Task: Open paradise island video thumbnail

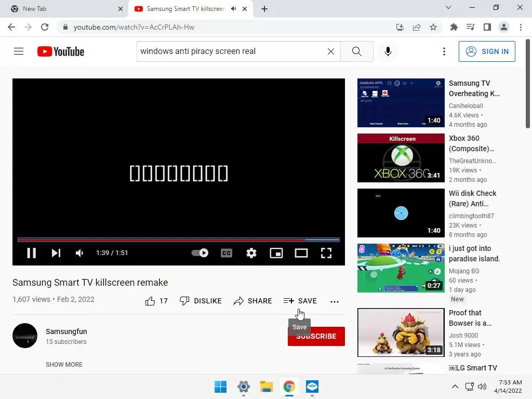Action: (x=401, y=268)
